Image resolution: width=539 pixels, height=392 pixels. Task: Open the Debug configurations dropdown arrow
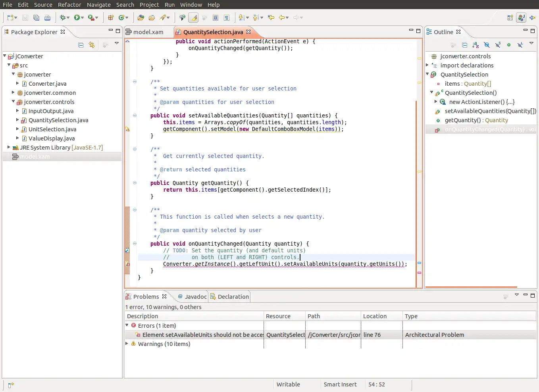point(68,17)
